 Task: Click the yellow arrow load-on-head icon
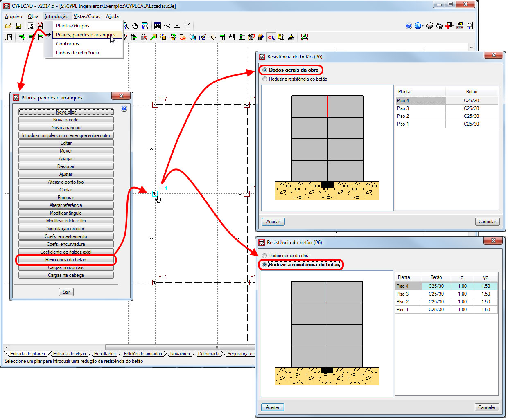(x=291, y=37)
